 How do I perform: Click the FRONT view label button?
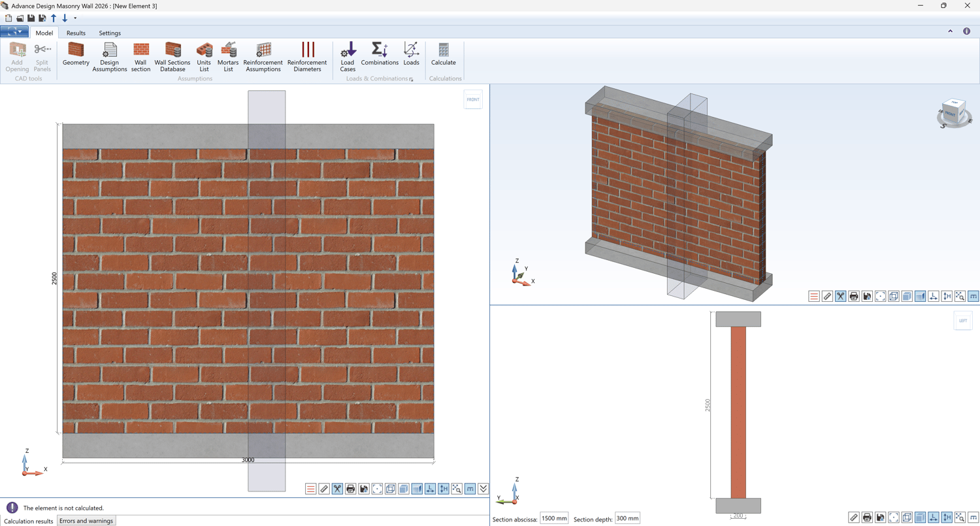[473, 99]
